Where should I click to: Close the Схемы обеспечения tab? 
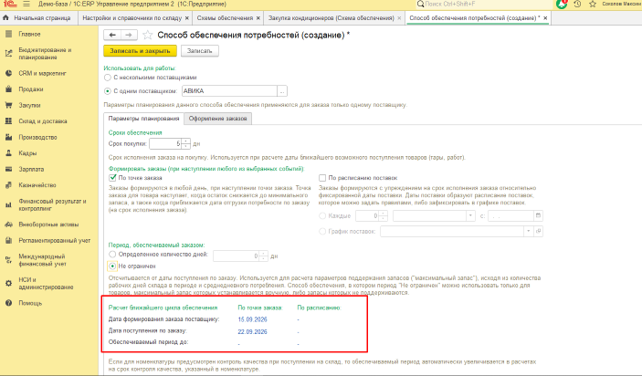(x=258, y=18)
